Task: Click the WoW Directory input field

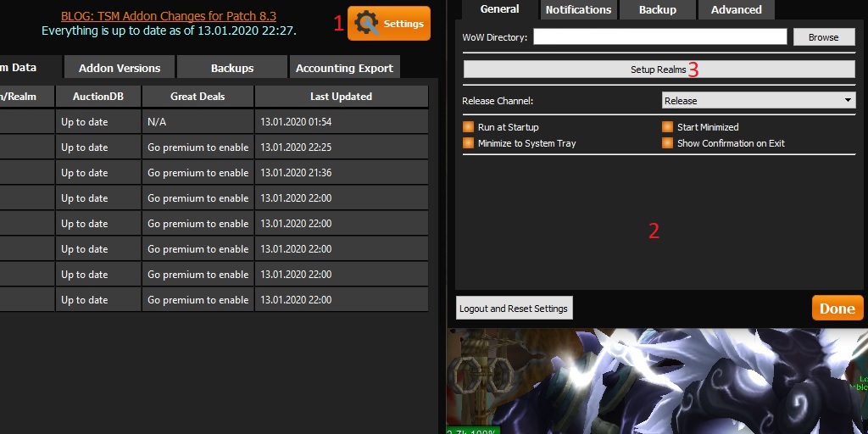Action: point(659,37)
